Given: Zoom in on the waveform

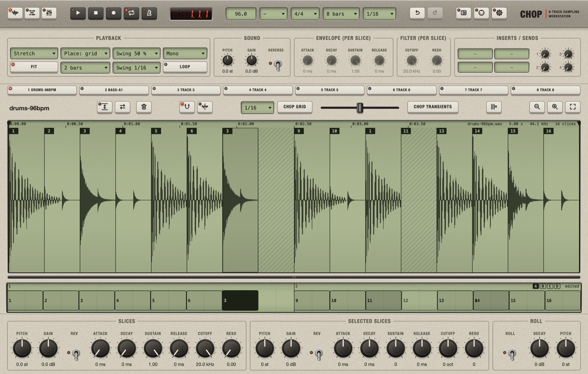Looking at the screenshot, I should click(555, 107).
